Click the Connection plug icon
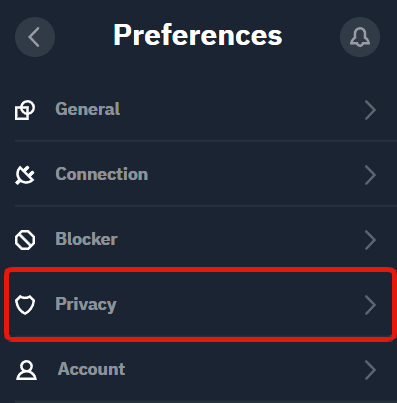Viewport: 397px width, 403px height. coord(25,175)
